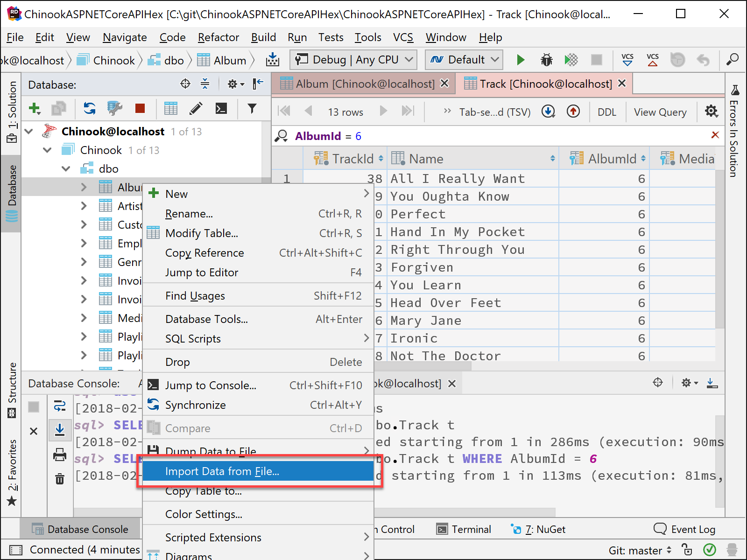This screenshot has width=747, height=560.
Task: Clear the AlbumId filter with the red X
Action: click(x=715, y=135)
